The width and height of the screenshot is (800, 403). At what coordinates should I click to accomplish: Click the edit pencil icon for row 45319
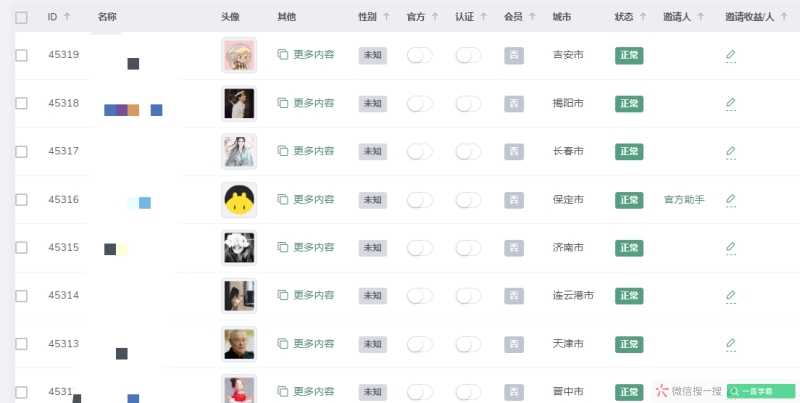[x=730, y=55]
